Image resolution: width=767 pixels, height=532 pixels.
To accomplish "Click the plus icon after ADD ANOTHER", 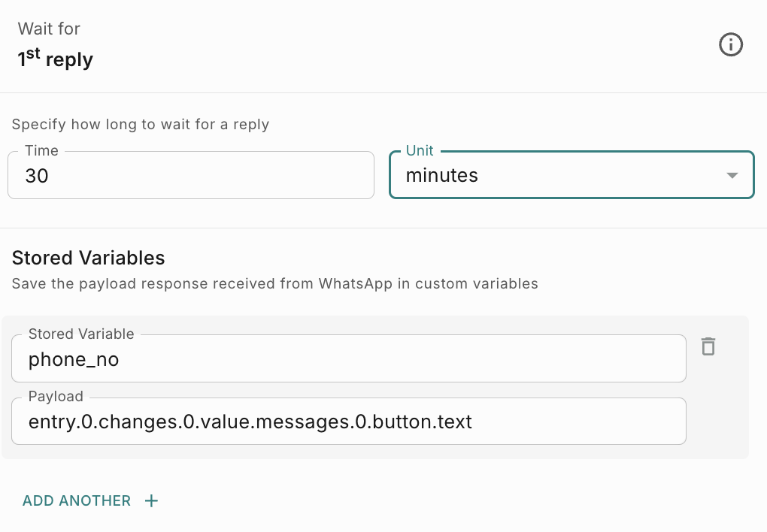I will pos(151,500).
